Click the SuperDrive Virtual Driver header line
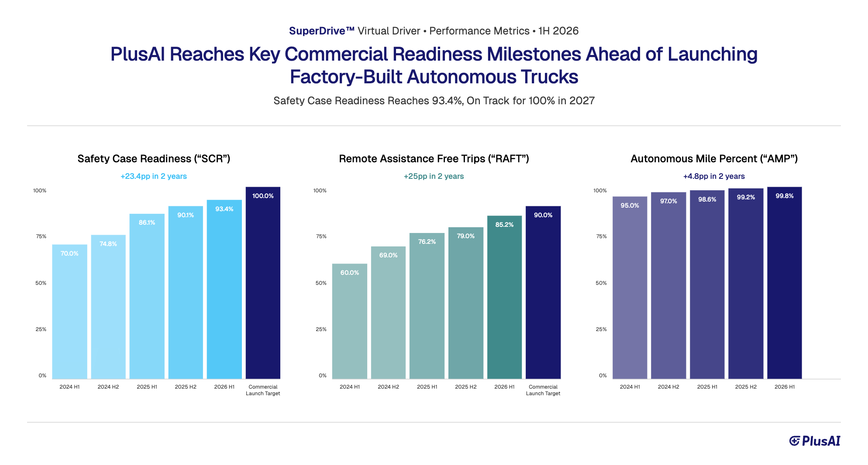The width and height of the screenshot is (868, 465). tap(434, 31)
